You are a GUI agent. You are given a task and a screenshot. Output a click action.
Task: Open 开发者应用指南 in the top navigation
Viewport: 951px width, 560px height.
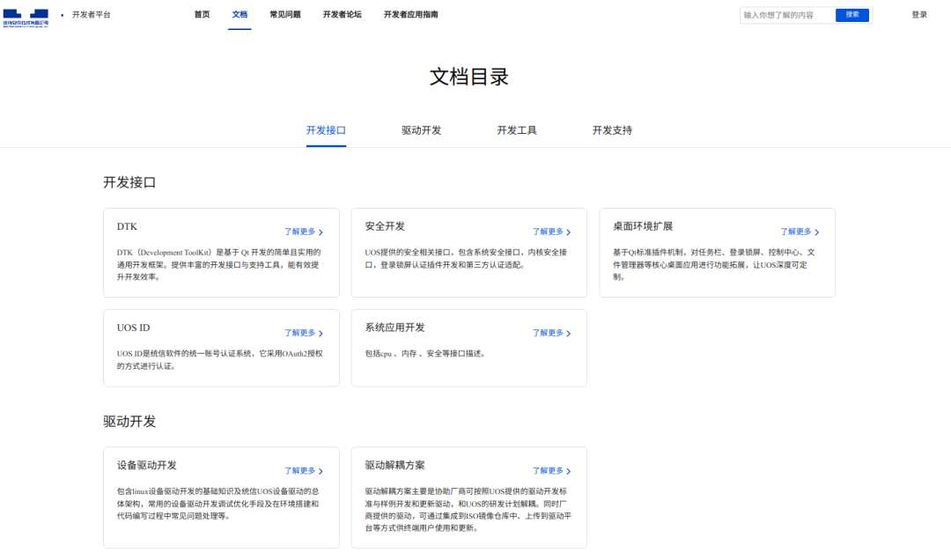point(410,15)
